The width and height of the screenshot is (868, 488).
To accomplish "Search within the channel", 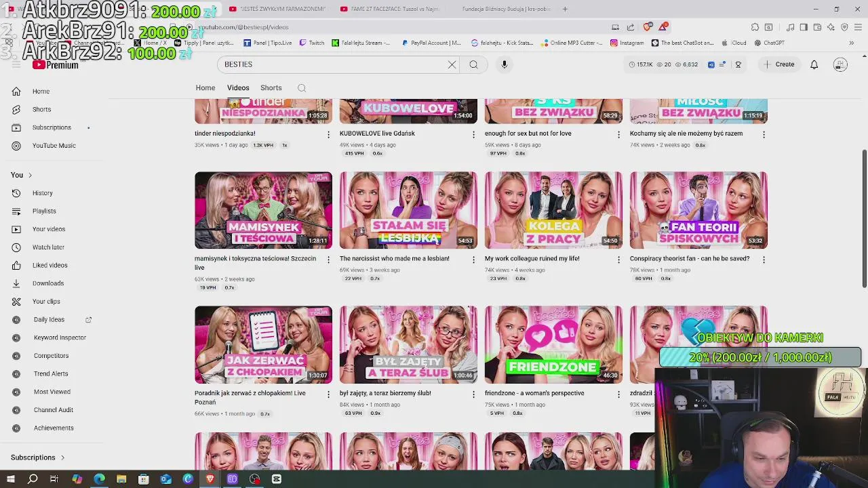I will 302,88.
